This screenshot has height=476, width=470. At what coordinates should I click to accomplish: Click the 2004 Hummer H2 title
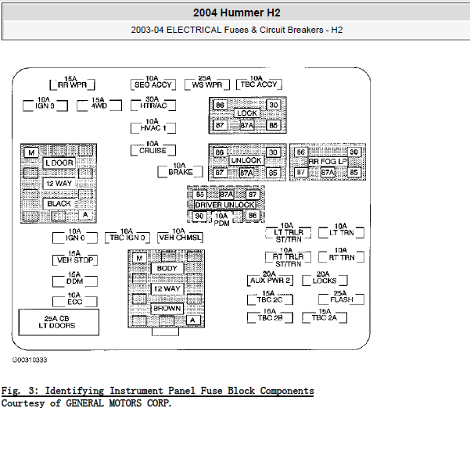coord(235,13)
